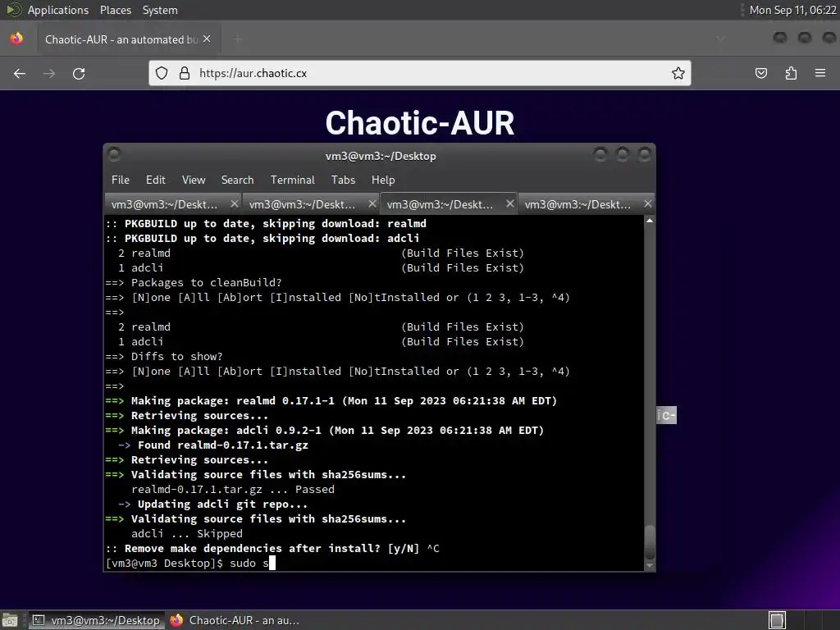Minimize the Firefox window
Viewport: 840px width, 630px height.
tap(780, 38)
